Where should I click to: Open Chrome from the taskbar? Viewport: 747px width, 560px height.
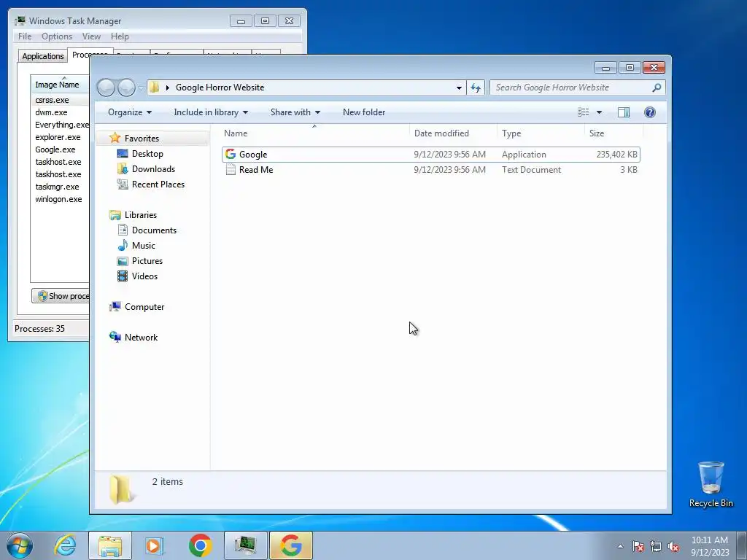200,545
